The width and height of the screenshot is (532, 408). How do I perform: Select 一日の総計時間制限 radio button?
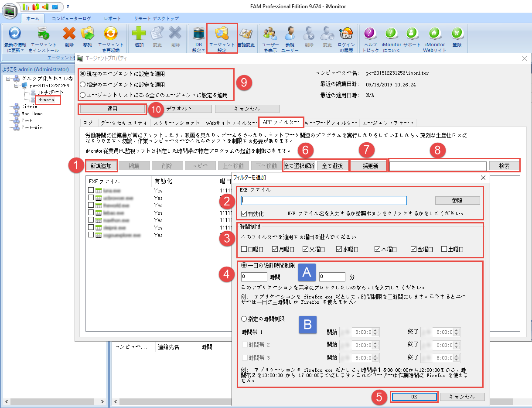click(x=244, y=265)
